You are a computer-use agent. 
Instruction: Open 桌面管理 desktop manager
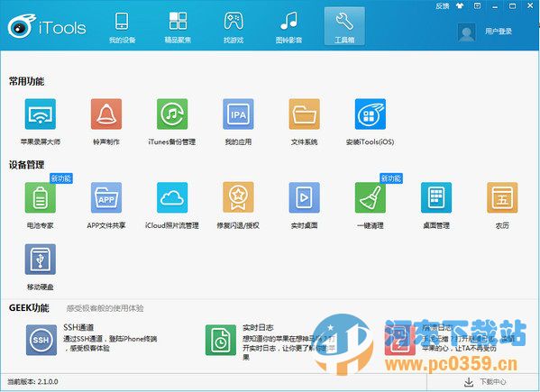coord(436,197)
